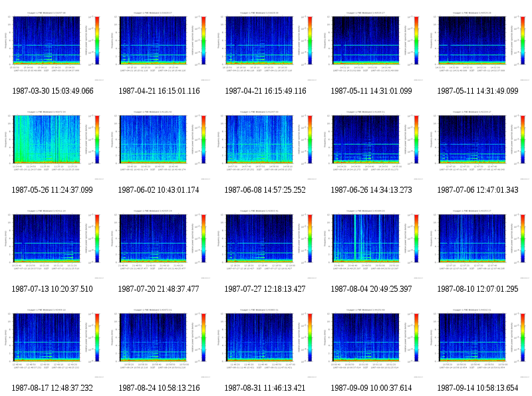Open the 1987-07-27 12:18:13.427 spectrogram thumbnail
This screenshot has width=532, height=396.
265,244
